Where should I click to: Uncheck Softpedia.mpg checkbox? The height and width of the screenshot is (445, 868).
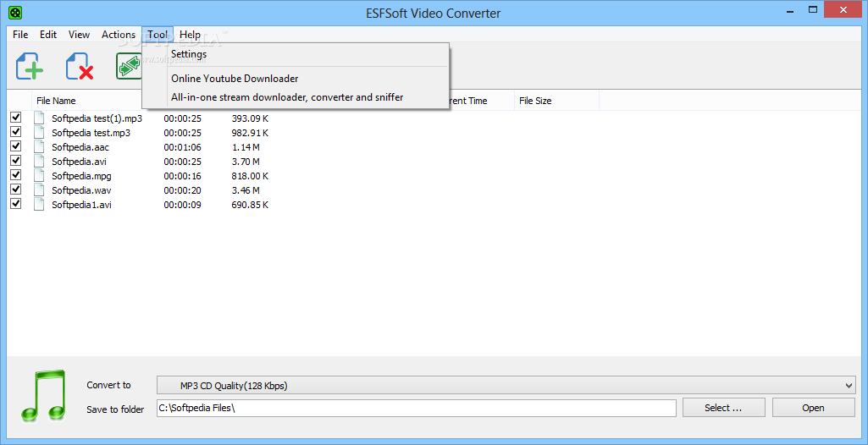pos(16,174)
